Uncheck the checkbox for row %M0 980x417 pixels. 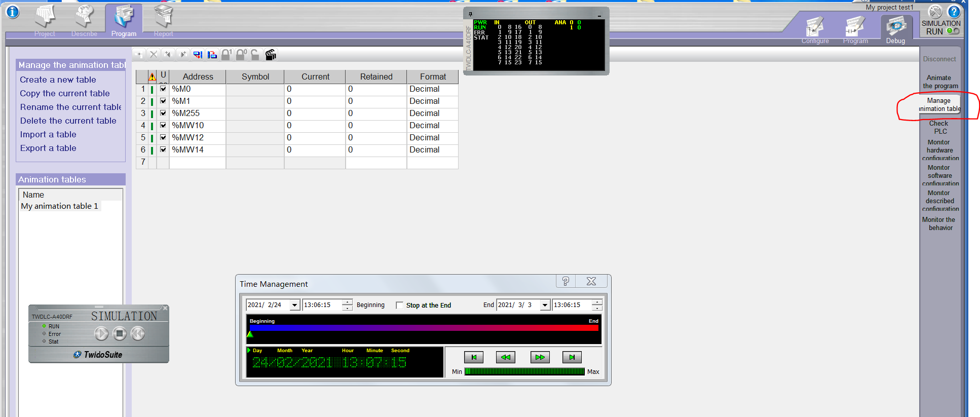163,89
